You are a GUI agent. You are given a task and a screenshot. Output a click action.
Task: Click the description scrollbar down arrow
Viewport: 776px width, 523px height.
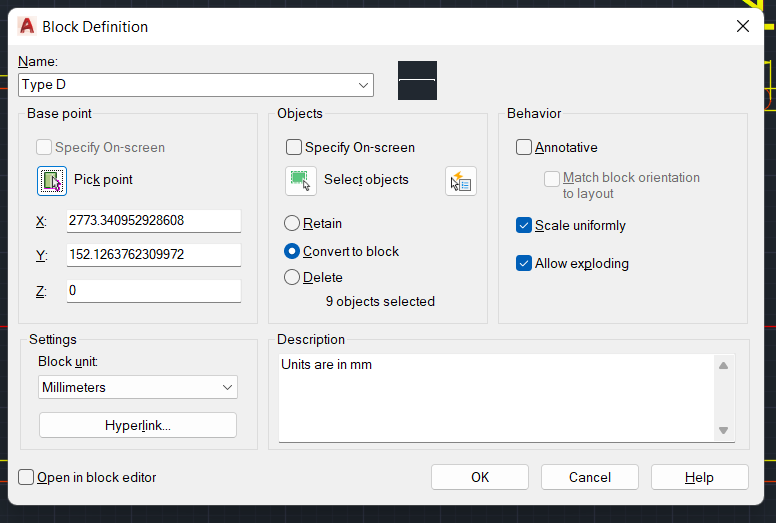723,430
